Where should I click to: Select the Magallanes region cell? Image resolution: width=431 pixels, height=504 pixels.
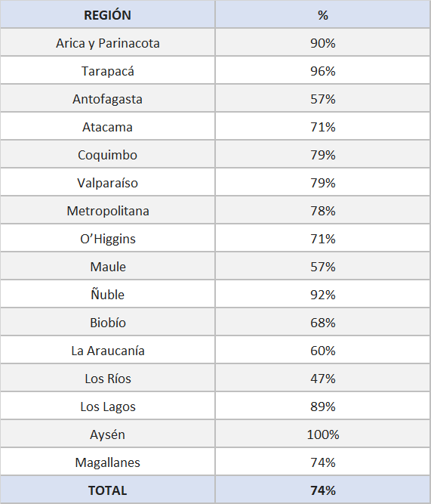[x=108, y=462]
